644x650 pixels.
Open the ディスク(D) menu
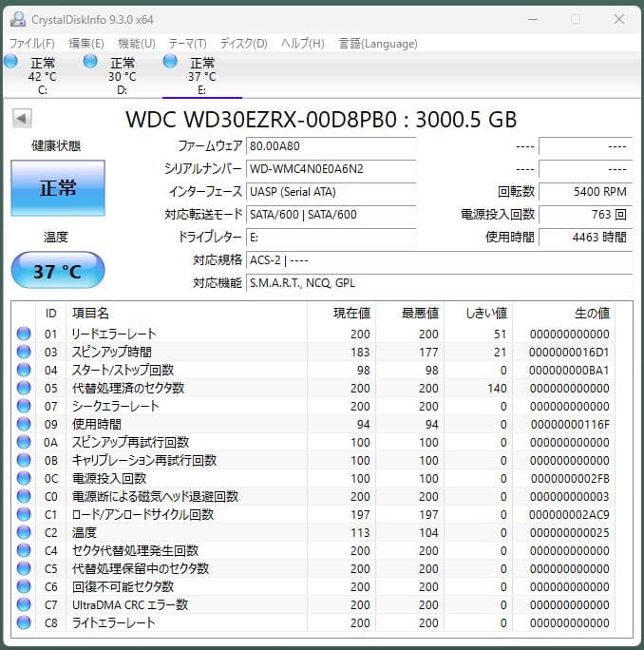pyautogui.click(x=244, y=44)
